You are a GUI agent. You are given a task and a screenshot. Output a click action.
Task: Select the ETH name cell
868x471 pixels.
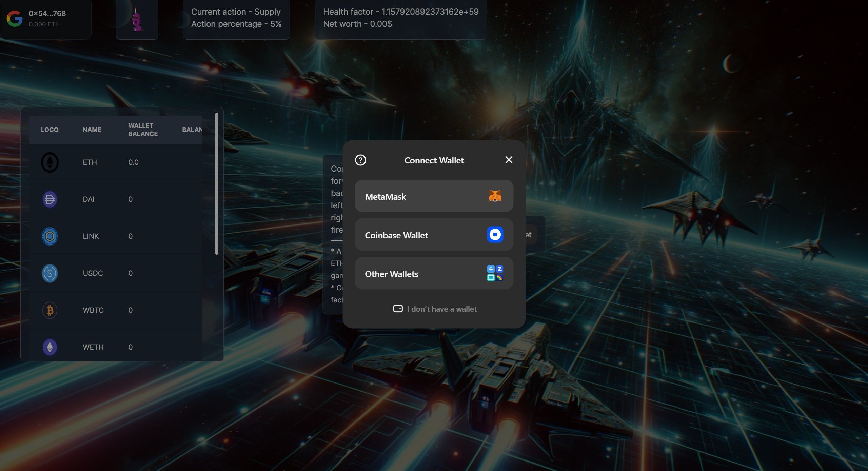coord(90,162)
